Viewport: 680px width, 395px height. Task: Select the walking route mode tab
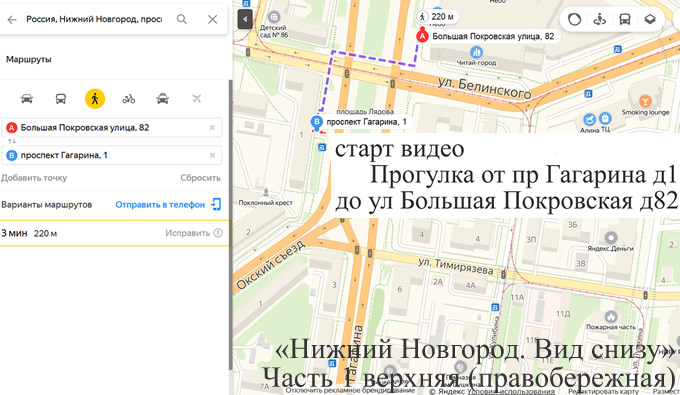pos(95,99)
